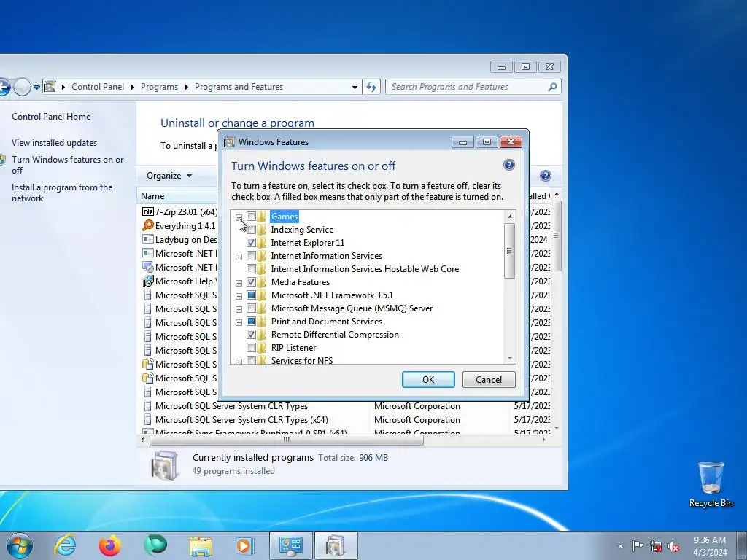Click Programs and Features breadcrumb
The image size is (747, 560).
click(x=239, y=87)
